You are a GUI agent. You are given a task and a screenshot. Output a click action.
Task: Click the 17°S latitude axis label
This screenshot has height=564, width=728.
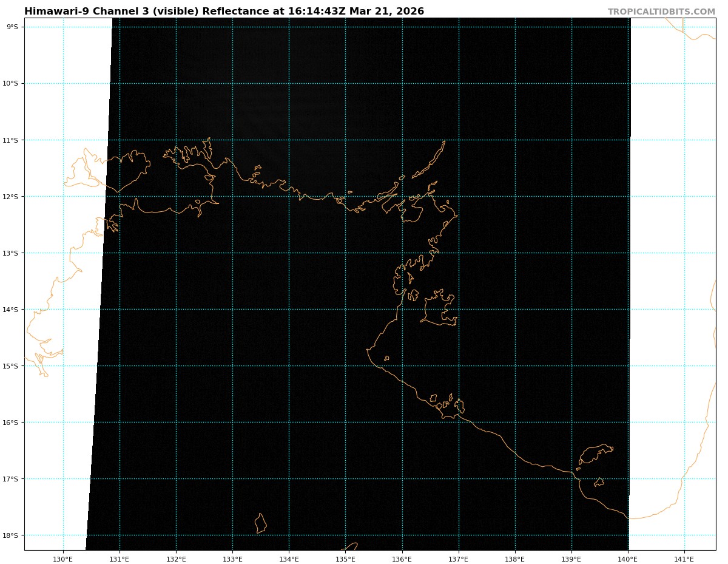pos(12,479)
